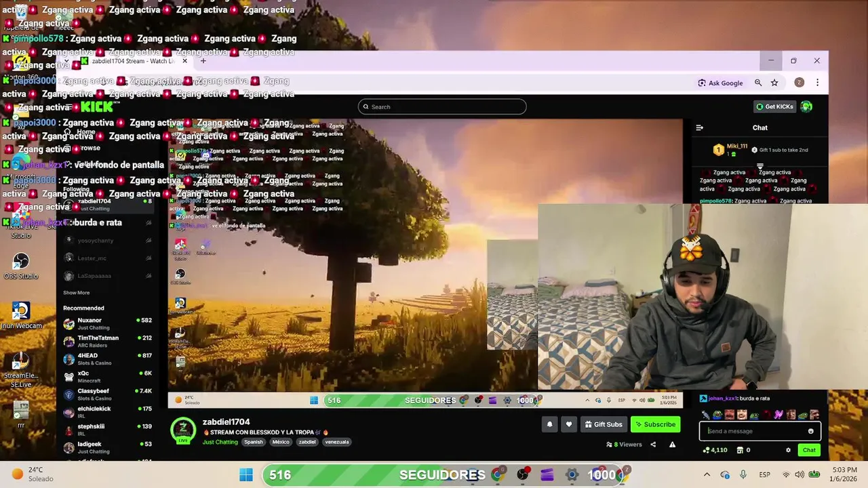Screen dimensions: 868x488
Task: Open Classybeef recommended channel
Action: [x=107, y=394]
